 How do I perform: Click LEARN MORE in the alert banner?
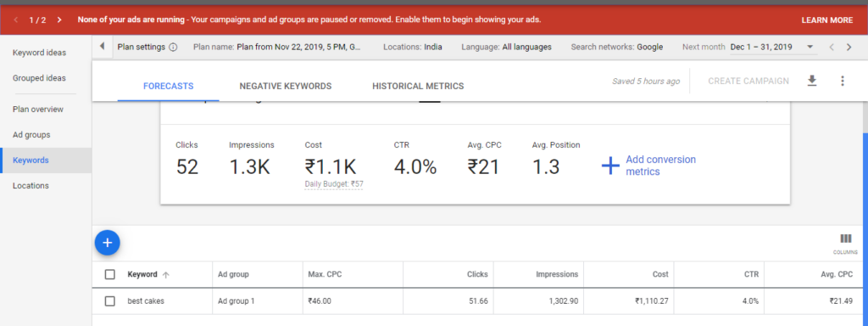tap(827, 20)
